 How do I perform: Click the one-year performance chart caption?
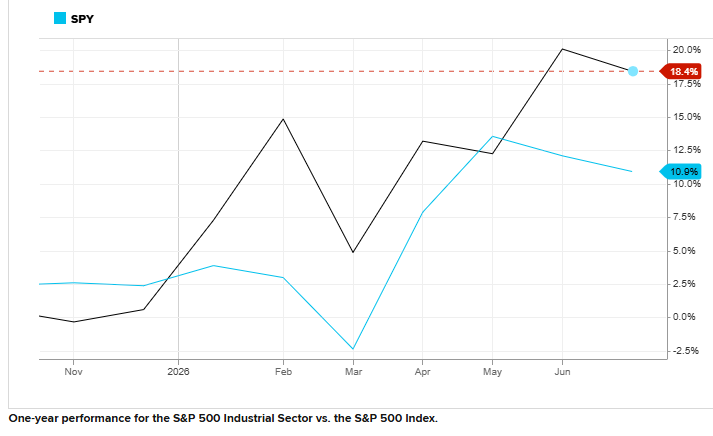[x=223, y=419]
